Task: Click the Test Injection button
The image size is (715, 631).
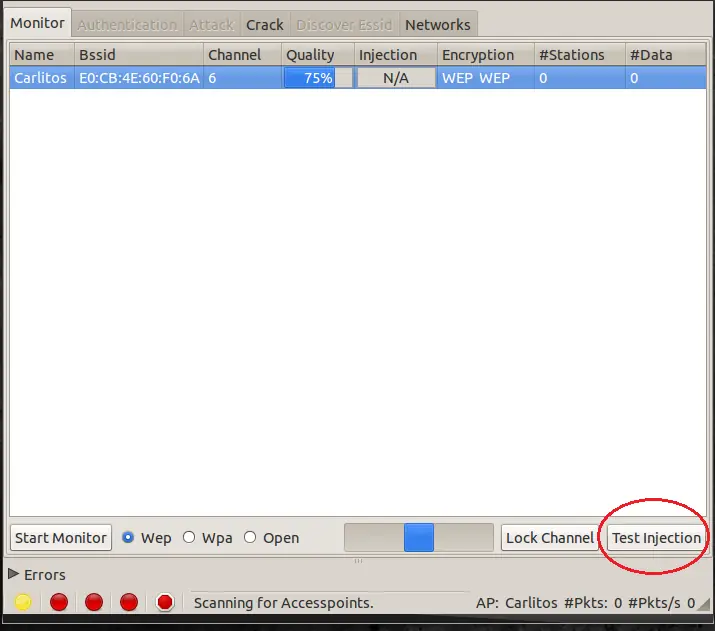Action: click(656, 538)
